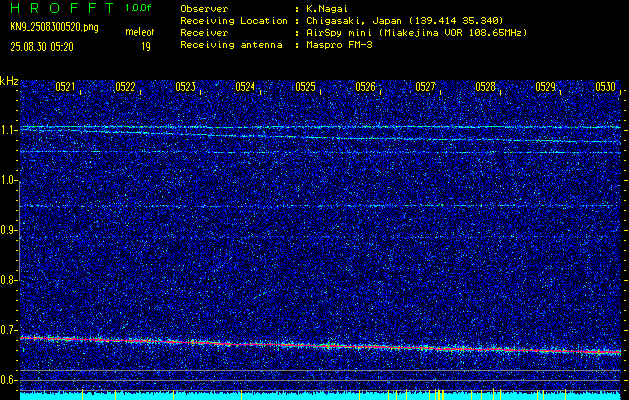Click the Receiving antenna label

(x=231, y=45)
